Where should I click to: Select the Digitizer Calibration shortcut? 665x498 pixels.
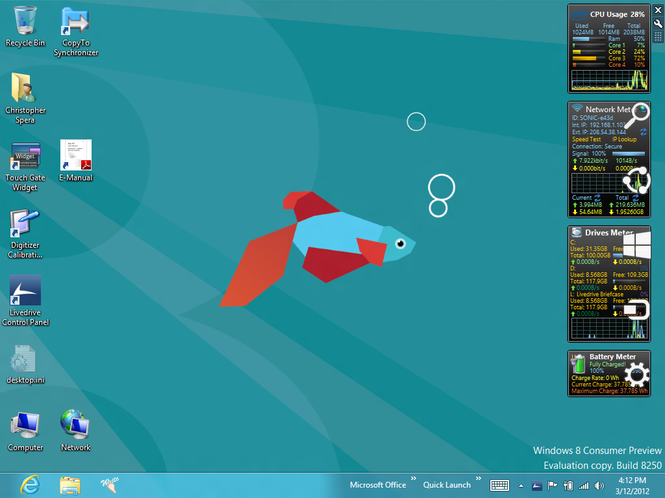pyautogui.click(x=25, y=234)
